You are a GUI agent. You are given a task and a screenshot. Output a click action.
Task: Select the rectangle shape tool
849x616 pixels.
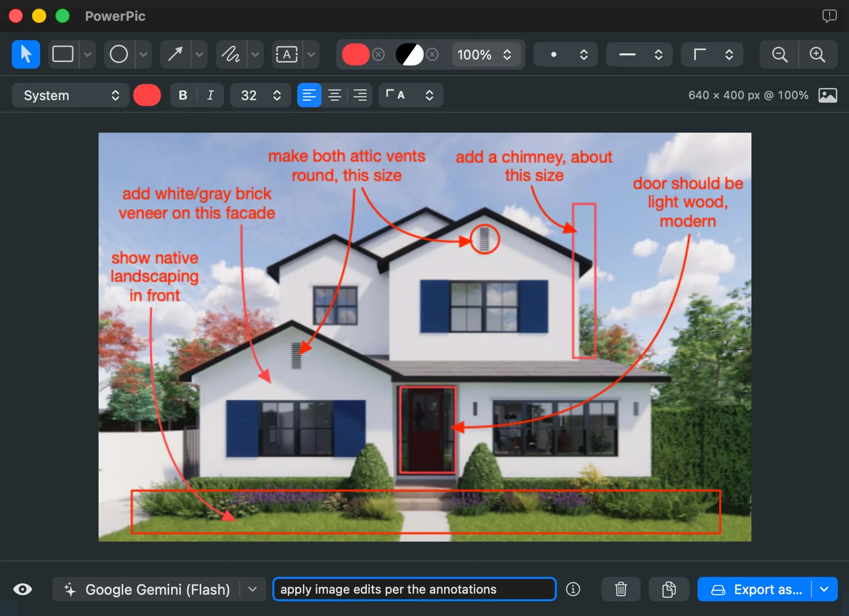tap(63, 54)
